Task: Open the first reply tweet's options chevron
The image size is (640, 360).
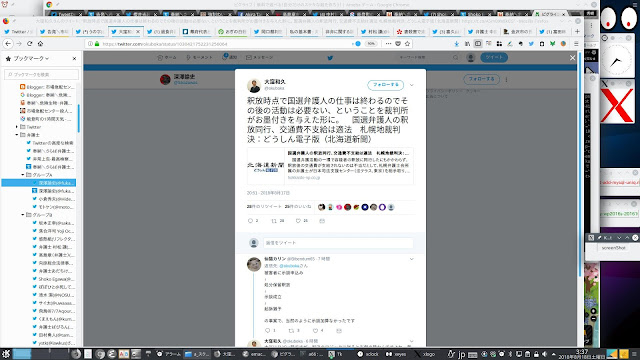Action: (411, 259)
